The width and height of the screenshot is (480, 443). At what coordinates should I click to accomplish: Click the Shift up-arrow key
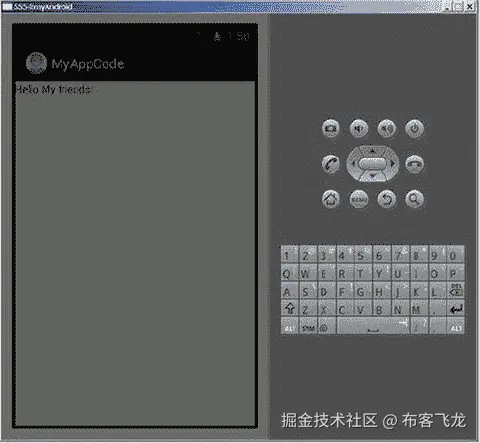(289, 309)
